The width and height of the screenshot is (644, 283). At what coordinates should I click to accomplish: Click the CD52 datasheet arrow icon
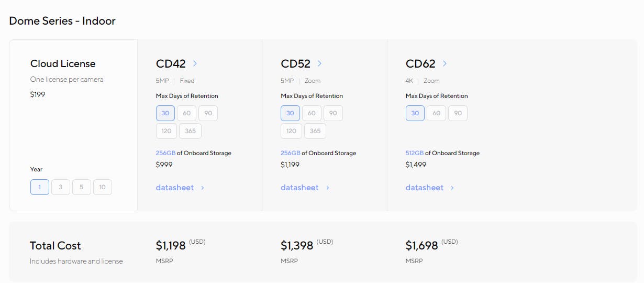pyautogui.click(x=327, y=188)
